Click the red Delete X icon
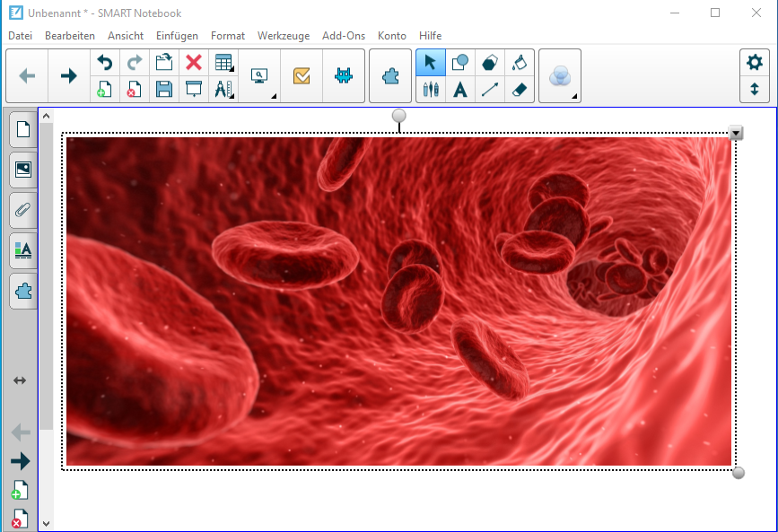 (x=193, y=63)
